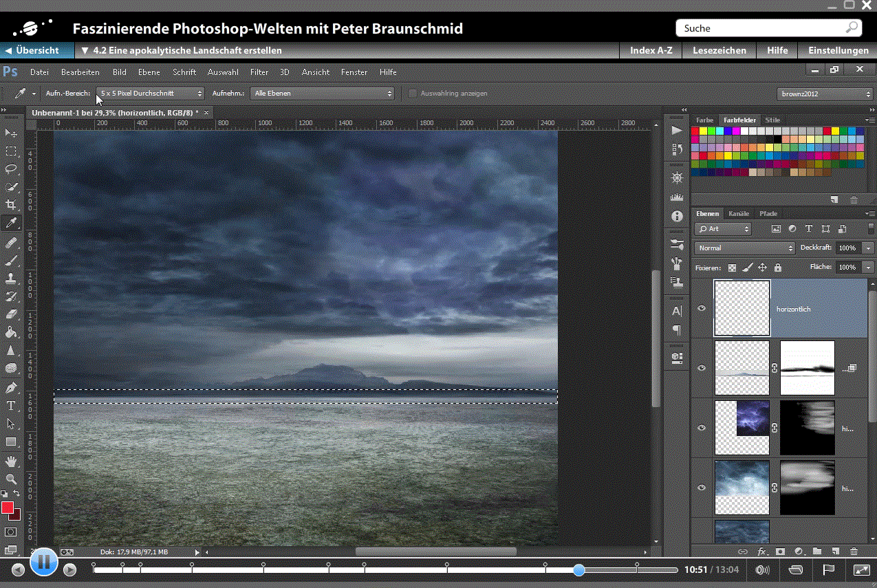This screenshot has width=877, height=588.
Task: Select the Type tool
Action: (11, 406)
